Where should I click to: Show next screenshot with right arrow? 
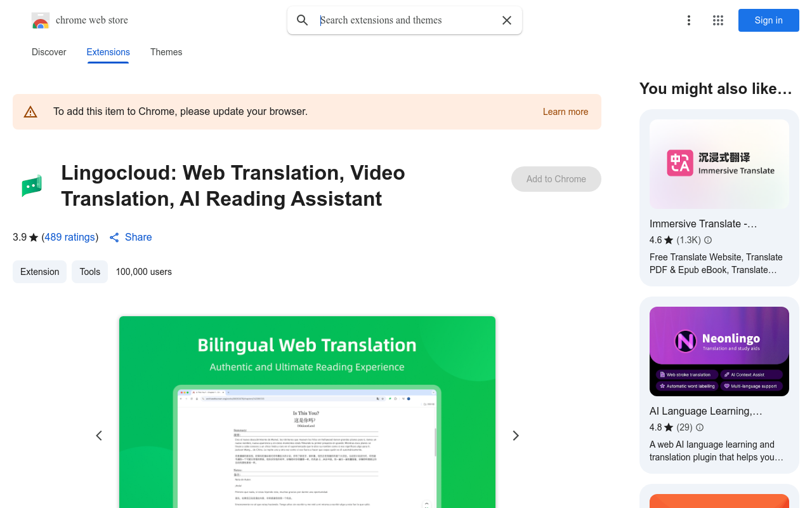(x=516, y=436)
